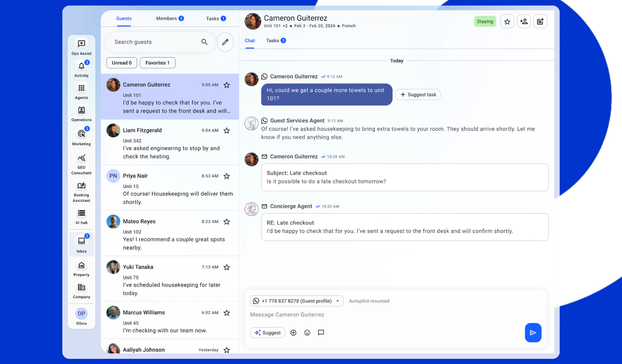The height and width of the screenshot is (364, 622).
Task: Open the phone number channel dropdown
Action: tap(297, 301)
